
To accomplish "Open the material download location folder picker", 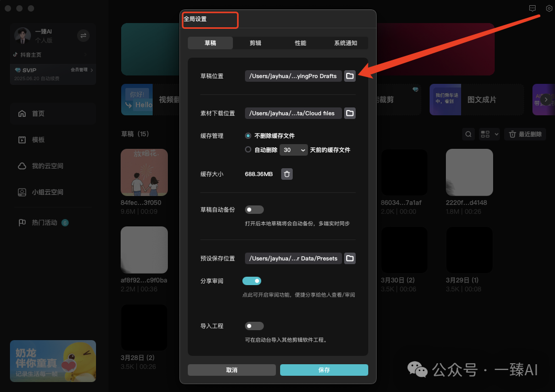I will coord(350,113).
